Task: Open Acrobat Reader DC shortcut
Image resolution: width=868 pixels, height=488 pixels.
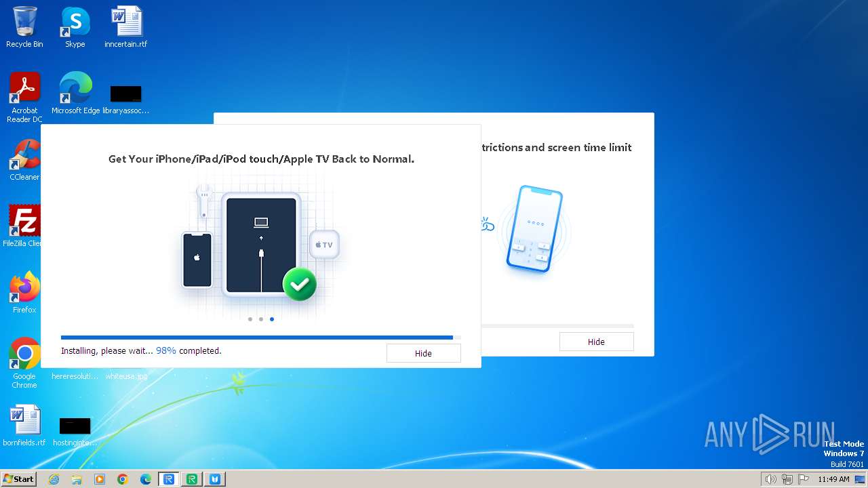Action: (24, 97)
